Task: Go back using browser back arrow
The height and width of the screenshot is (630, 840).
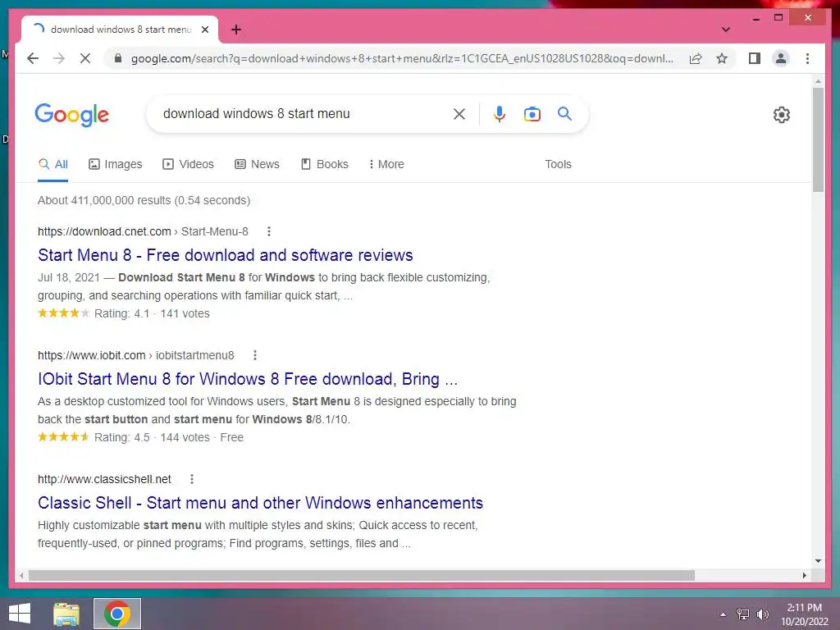Action: pyautogui.click(x=33, y=58)
